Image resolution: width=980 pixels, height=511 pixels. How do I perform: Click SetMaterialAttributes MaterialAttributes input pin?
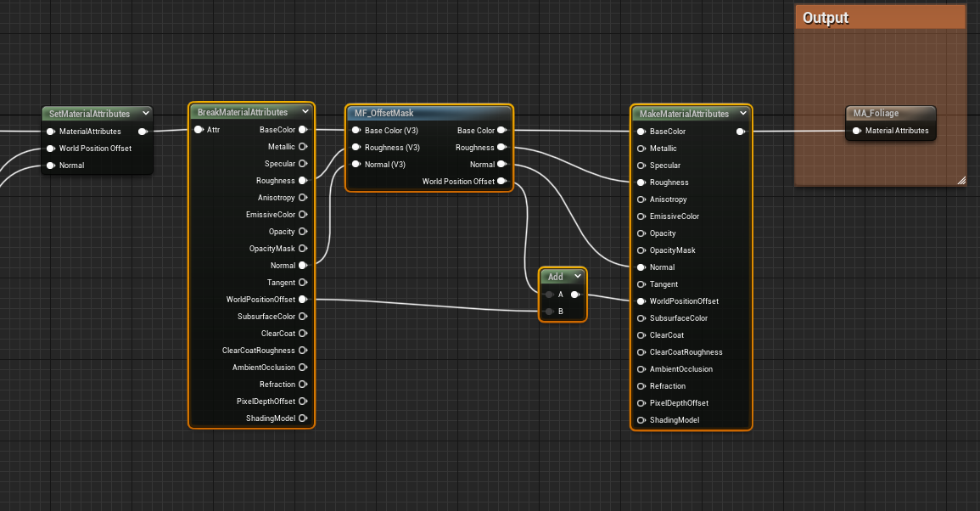point(51,132)
